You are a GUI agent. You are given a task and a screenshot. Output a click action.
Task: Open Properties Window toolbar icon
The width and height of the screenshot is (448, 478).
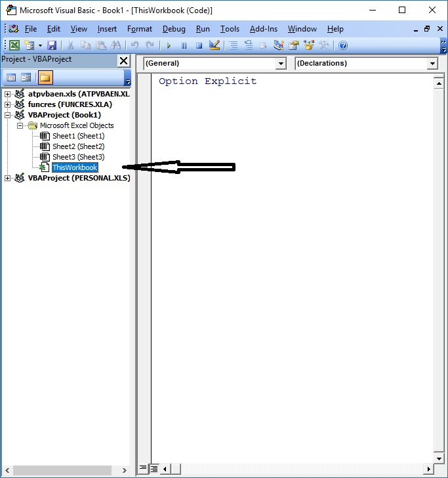pyautogui.click(x=294, y=45)
